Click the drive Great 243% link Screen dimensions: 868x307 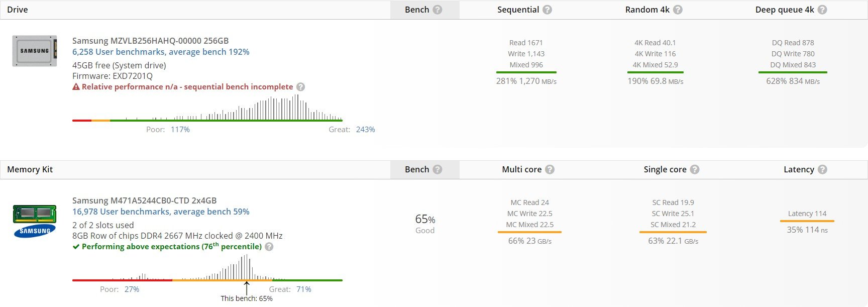tap(366, 130)
